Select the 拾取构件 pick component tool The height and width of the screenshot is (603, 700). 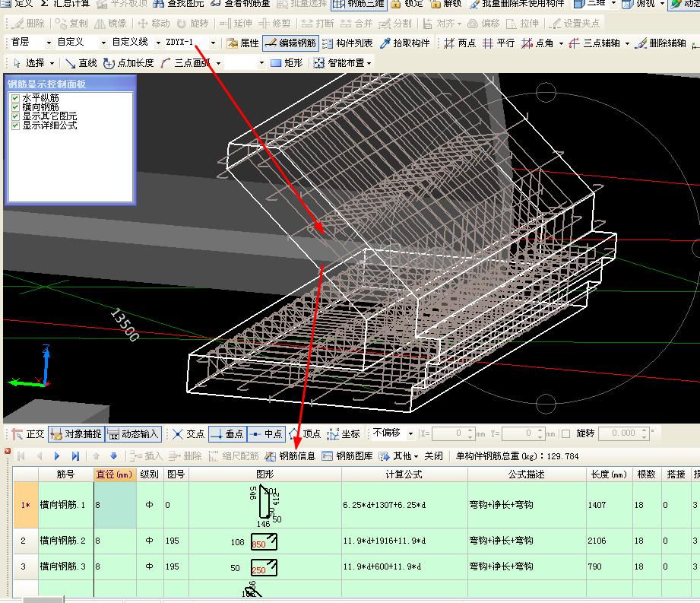click(406, 43)
